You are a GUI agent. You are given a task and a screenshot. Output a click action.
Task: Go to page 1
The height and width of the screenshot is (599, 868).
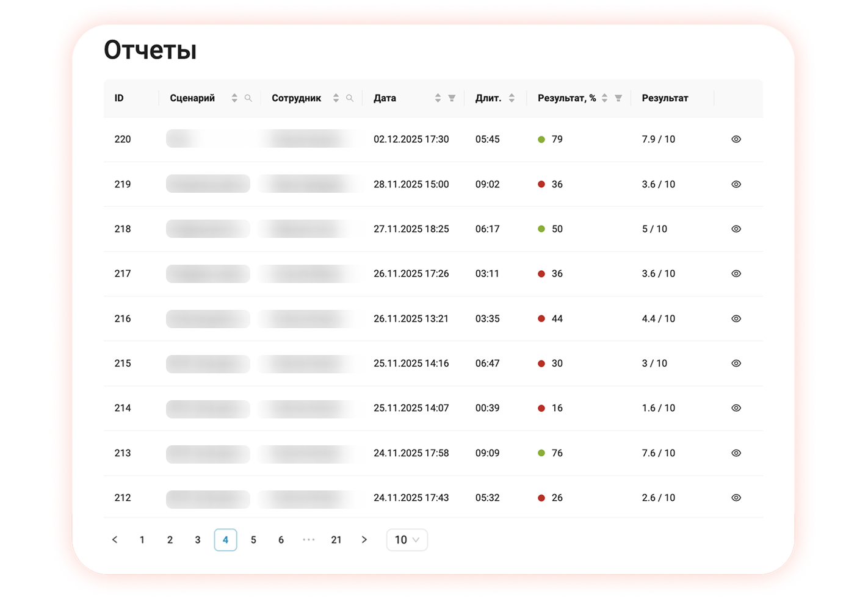pos(142,540)
